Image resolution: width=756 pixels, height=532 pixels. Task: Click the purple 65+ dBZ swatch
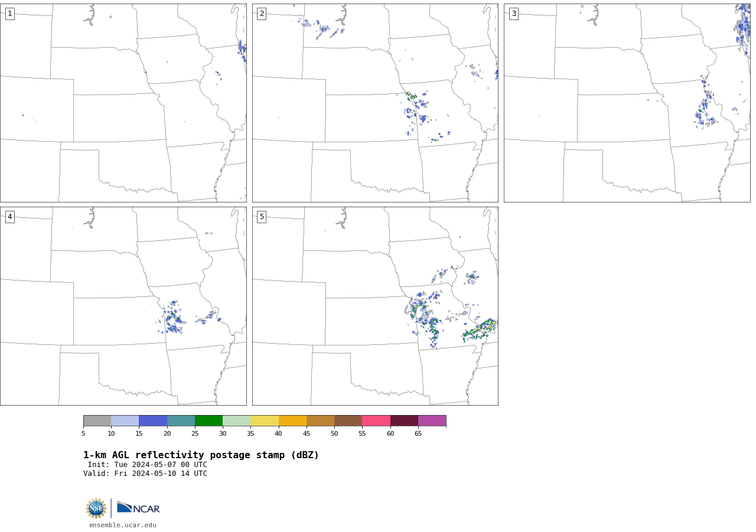coord(432,420)
